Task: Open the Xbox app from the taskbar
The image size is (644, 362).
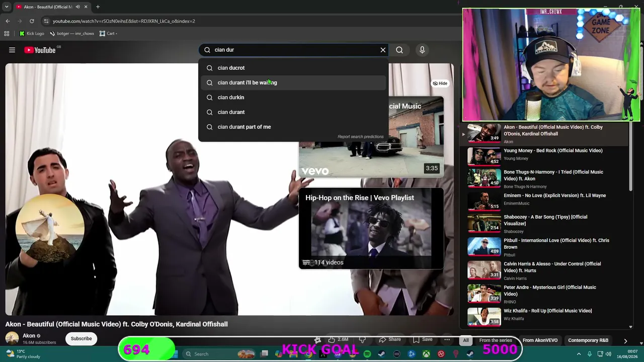Action: pyautogui.click(x=426, y=354)
